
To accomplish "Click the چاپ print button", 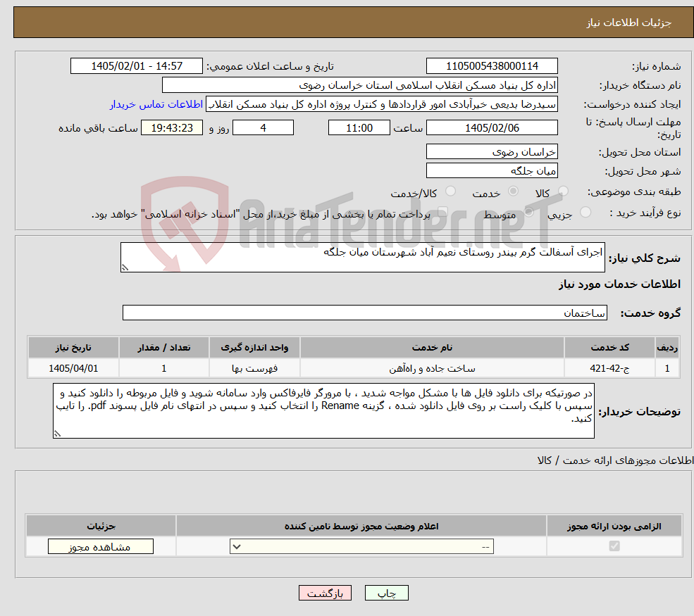I will pos(386,593).
